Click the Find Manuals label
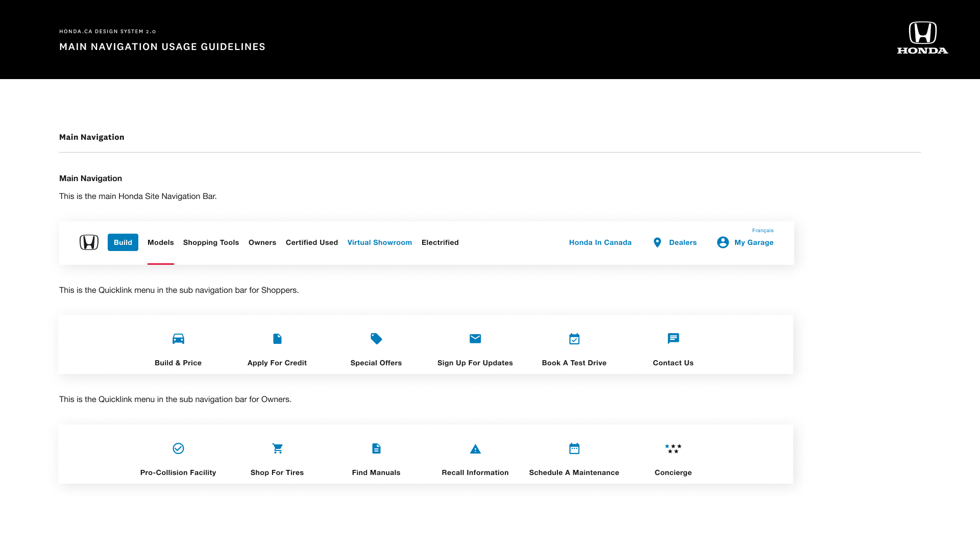This screenshot has height=551, width=980. pyautogui.click(x=376, y=472)
